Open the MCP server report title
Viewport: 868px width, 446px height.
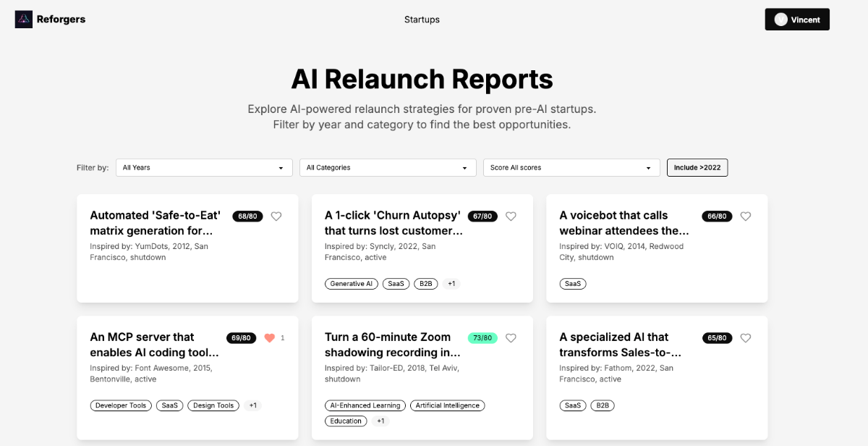154,345
